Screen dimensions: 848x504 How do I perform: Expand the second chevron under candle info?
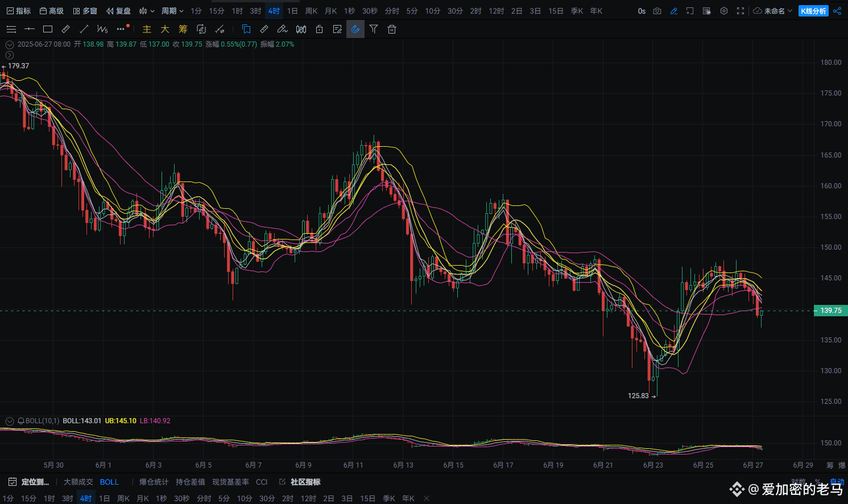[x=10, y=55]
